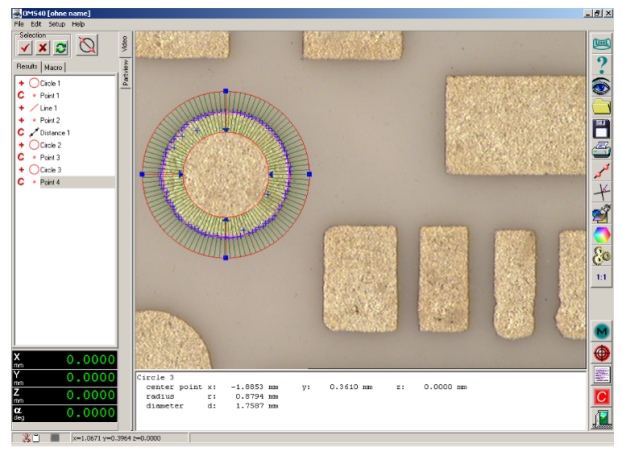Click the red crosshair target icon
622x460 pixels.
coord(602,353)
